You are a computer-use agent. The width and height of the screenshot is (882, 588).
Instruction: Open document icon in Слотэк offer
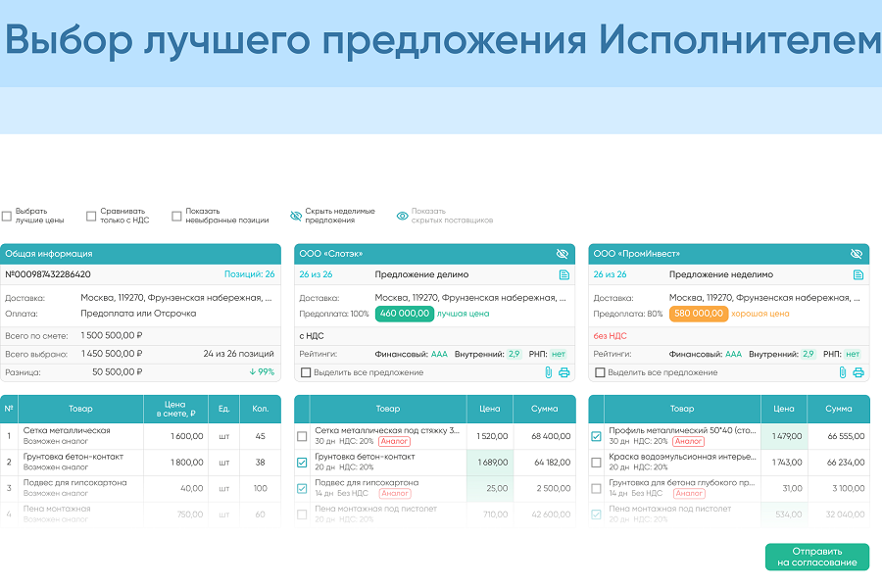pyautogui.click(x=563, y=275)
